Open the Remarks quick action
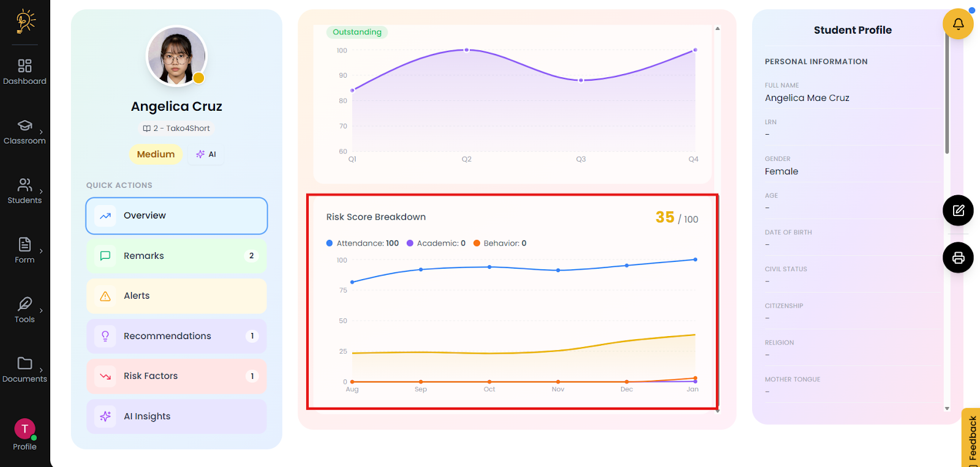 coord(176,256)
